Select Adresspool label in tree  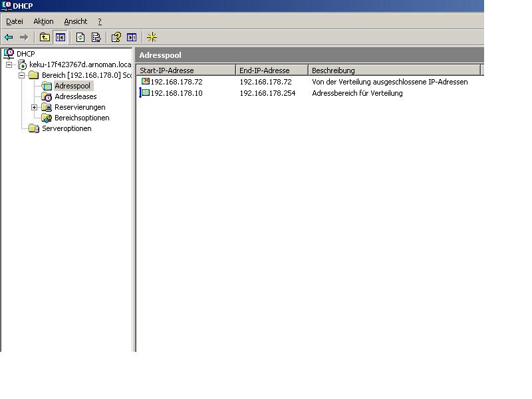click(x=72, y=86)
